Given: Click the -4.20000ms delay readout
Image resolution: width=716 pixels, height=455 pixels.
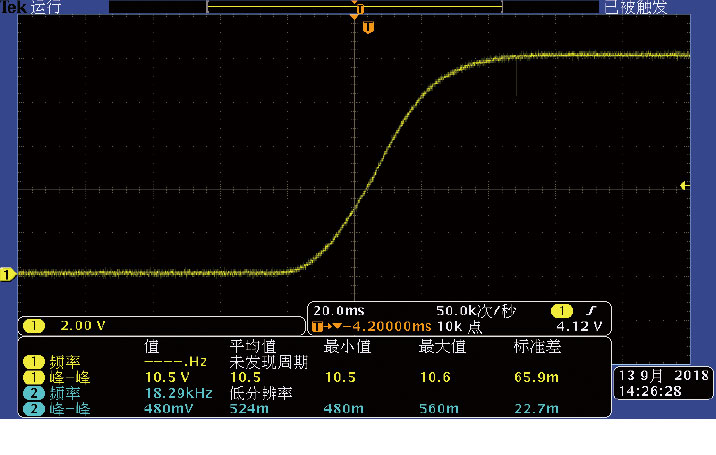Looking at the screenshot, I should point(387,326).
